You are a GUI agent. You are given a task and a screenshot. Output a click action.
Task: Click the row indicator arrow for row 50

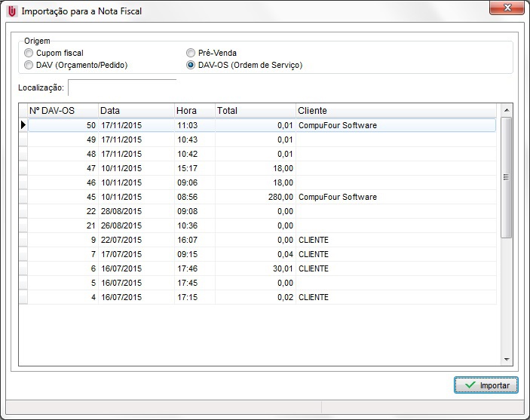[23, 125]
